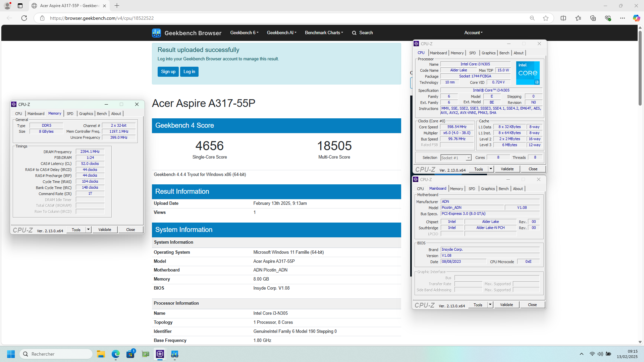644x362 pixels.
Task: Click the browser refresh icon
Action: [24, 18]
